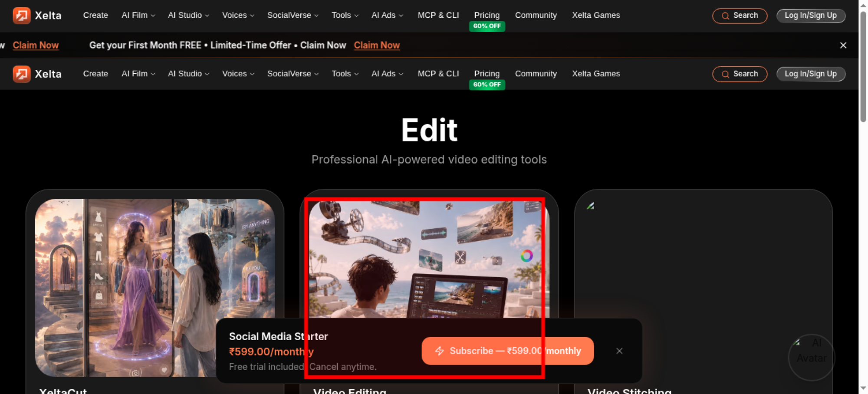
Task: Open the SocialVerse dropdown in the upper header
Action: click(293, 15)
